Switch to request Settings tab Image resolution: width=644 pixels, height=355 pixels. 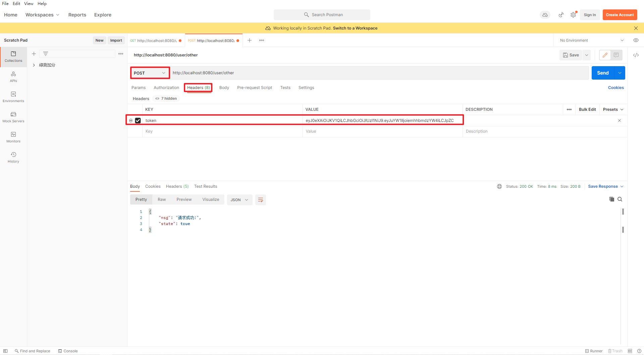pos(306,88)
